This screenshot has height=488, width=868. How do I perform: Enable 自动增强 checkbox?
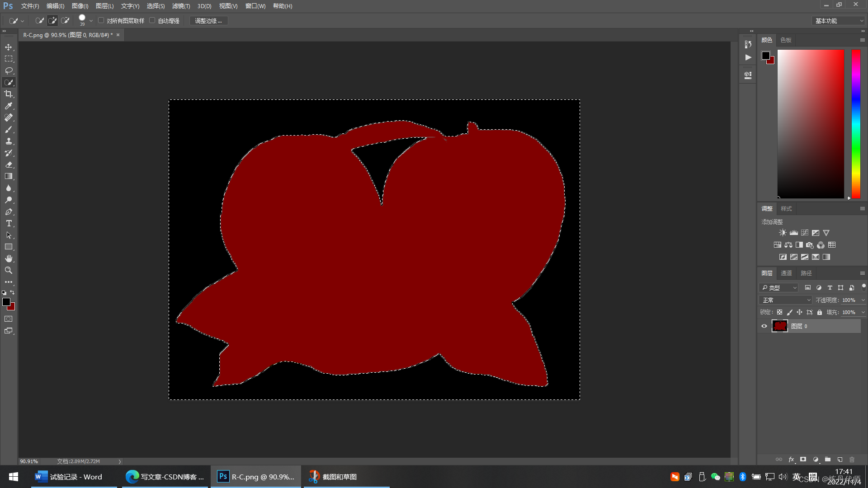tap(152, 20)
